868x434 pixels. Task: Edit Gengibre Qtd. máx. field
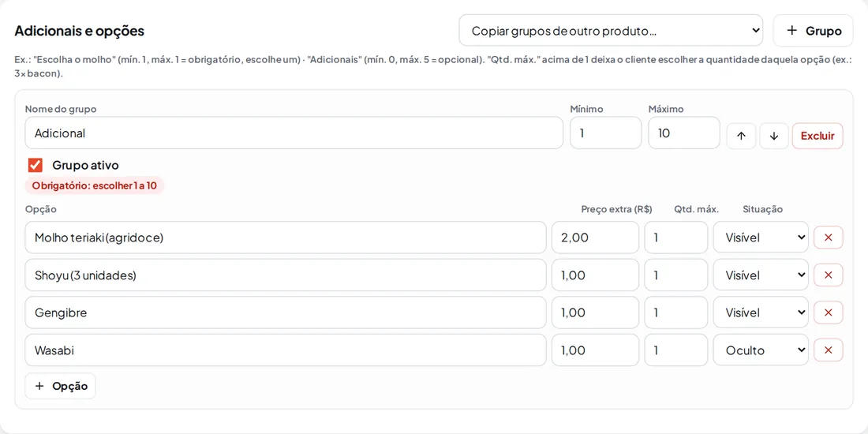pos(676,312)
